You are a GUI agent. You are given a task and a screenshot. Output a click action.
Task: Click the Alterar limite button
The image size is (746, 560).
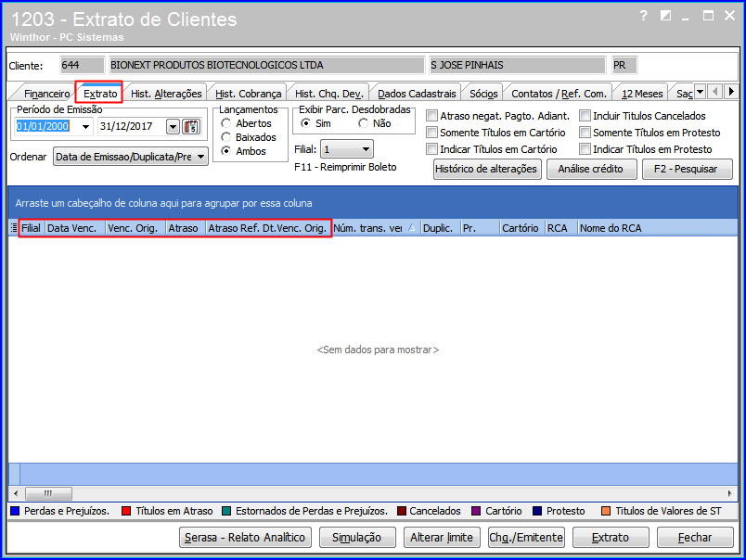click(442, 537)
